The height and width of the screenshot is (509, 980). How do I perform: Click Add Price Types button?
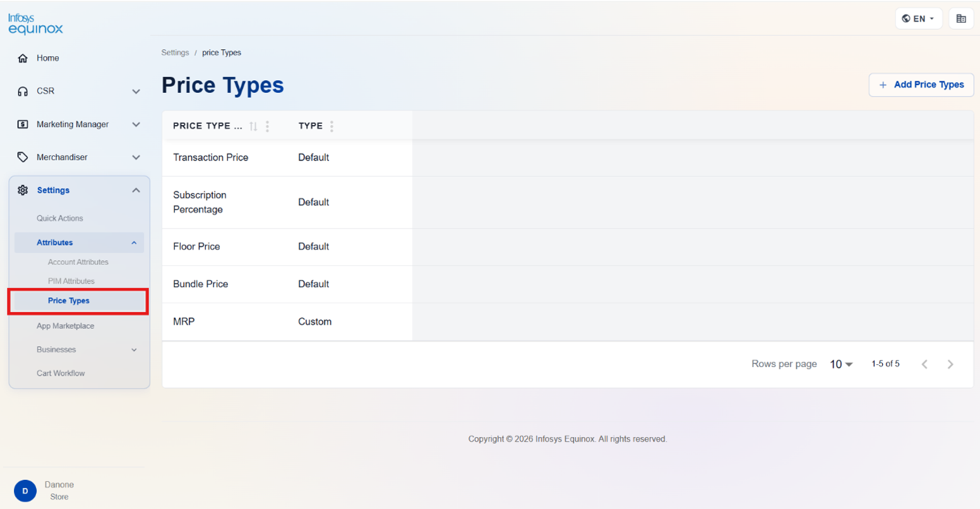[921, 85]
